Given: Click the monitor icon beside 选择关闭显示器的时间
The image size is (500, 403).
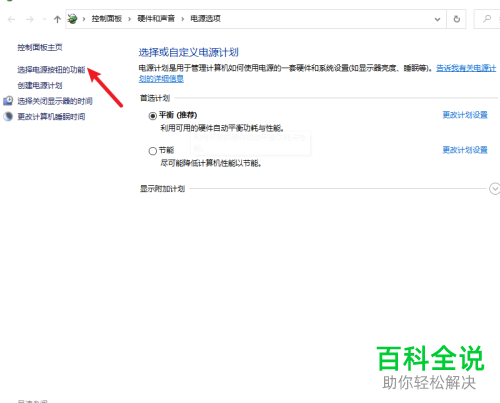Looking at the screenshot, I should pyautogui.click(x=8, y=101).
